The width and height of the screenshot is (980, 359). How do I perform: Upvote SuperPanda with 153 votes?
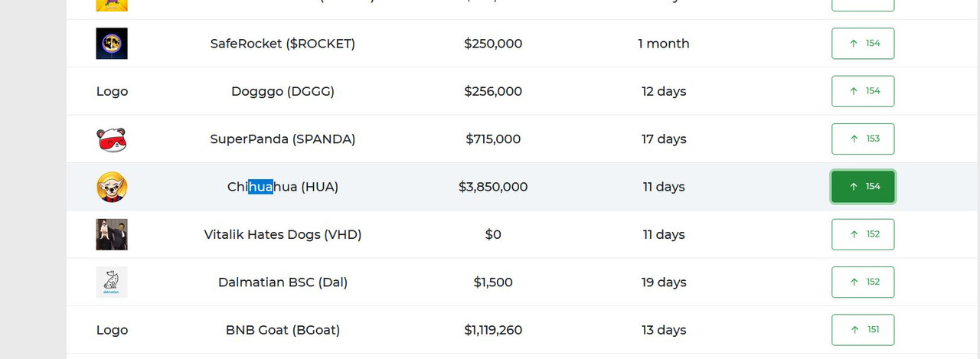(863, 139)
